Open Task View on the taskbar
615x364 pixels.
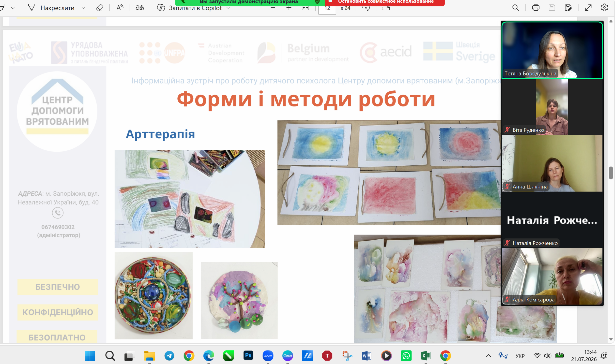coord(129,356)
